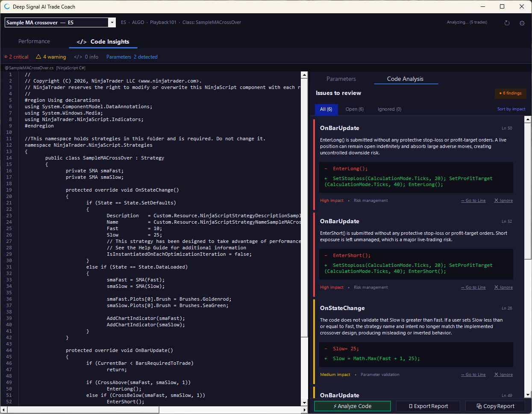The width and height of the screenshot is (532, 414).
Task: Click the orange 6 findings badge
Action: [511, 93]
